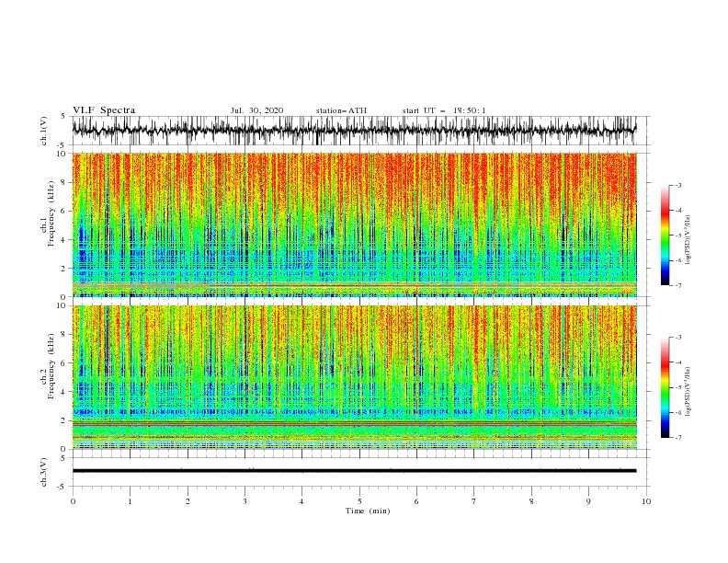Click the "ch.1(V)" axis label

[x=44, y=131]
